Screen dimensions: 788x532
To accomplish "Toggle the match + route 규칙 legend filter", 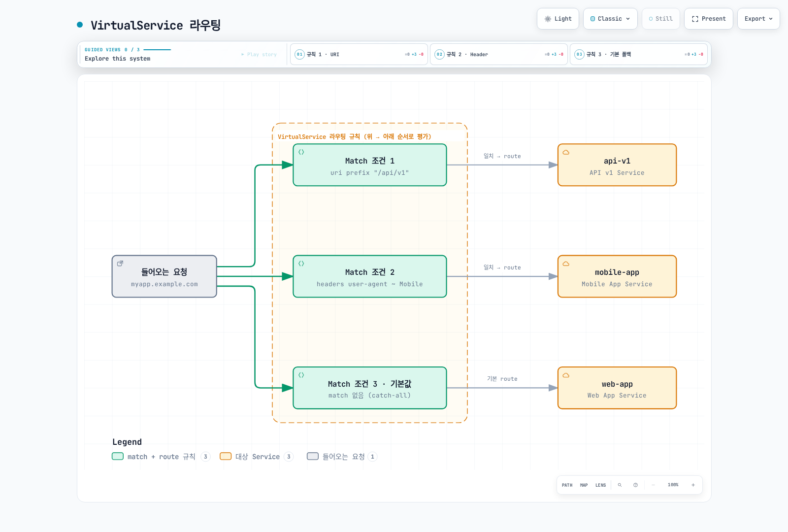I will 161,457.
